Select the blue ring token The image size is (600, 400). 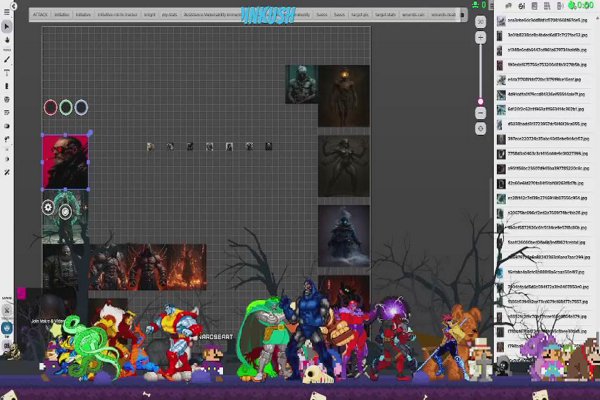pos(81,107)
